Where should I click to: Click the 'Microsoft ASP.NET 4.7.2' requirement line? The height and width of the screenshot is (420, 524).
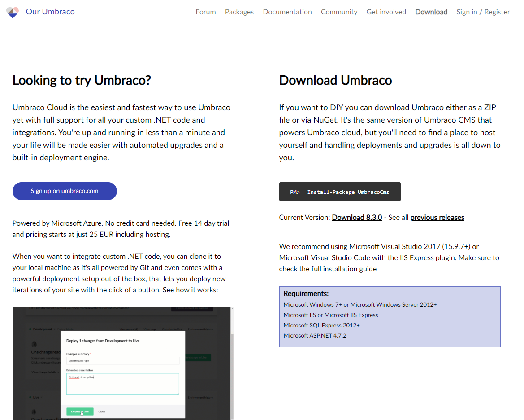315,336
